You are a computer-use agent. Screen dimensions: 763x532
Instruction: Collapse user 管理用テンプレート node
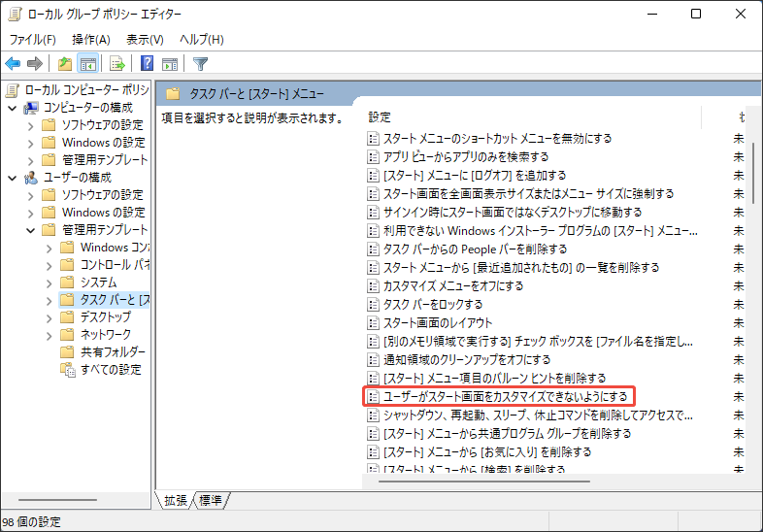pos(31,230)
